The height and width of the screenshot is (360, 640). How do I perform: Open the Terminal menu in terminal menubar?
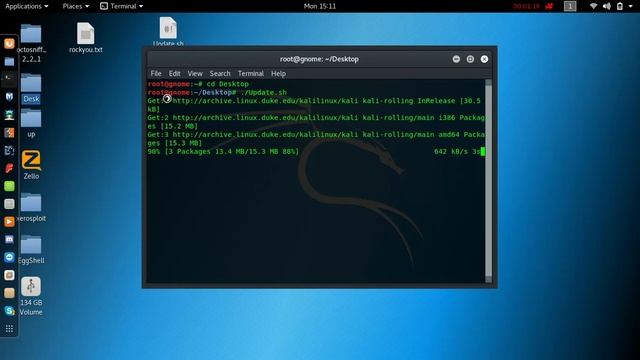(x=251, y=73)
